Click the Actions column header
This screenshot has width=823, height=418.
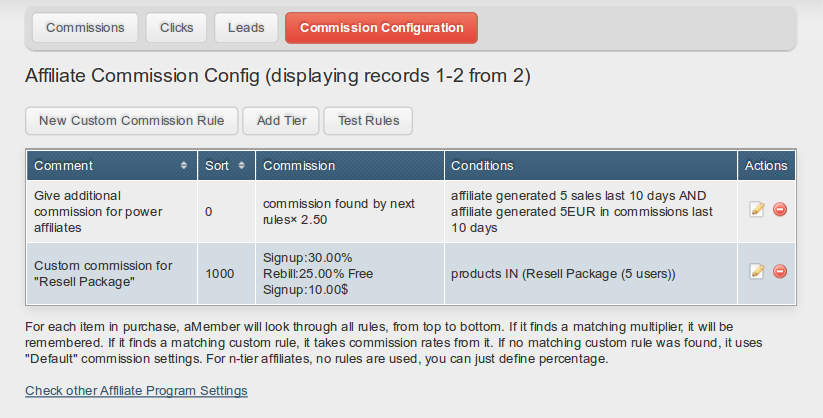pyautogui.click(x=766, y=166)
